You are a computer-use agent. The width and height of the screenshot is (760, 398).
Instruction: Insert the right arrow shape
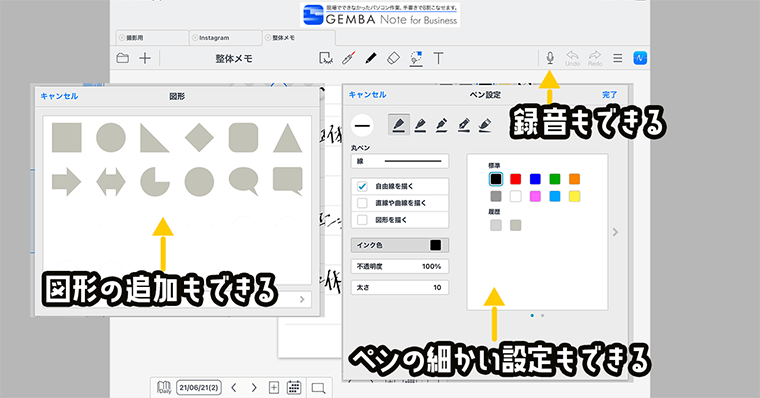point(66,182)
